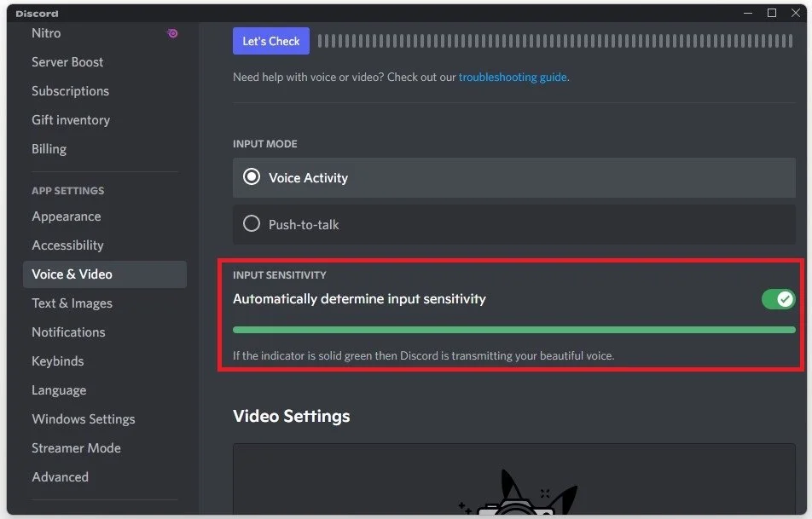Select Voice Activity input mode
Image resolution: width=812 pixels, height=519 pixels.
pyautogui.click(x=513, y=177)
